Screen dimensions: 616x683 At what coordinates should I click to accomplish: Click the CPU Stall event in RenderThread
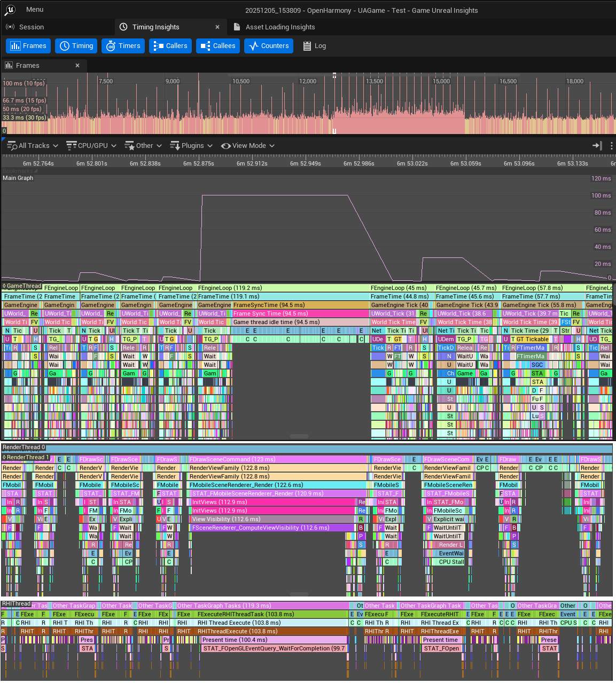tap(451, 562)
